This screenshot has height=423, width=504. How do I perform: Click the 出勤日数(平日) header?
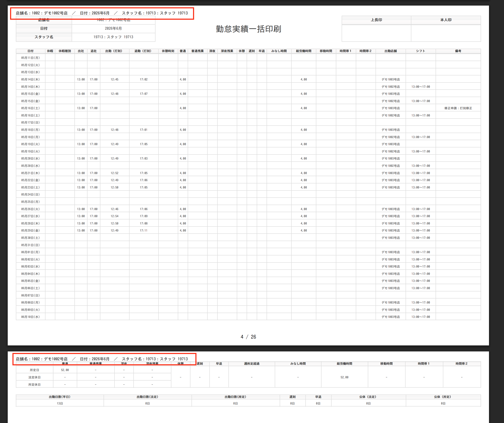(x=60, y=397)
